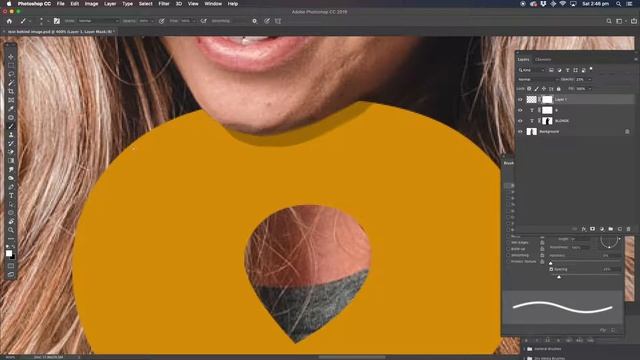The height and width of the screenshot is (360, 640).
Task: Select the Layer 1 mask thumbnail
Action: tap(547, 100)
